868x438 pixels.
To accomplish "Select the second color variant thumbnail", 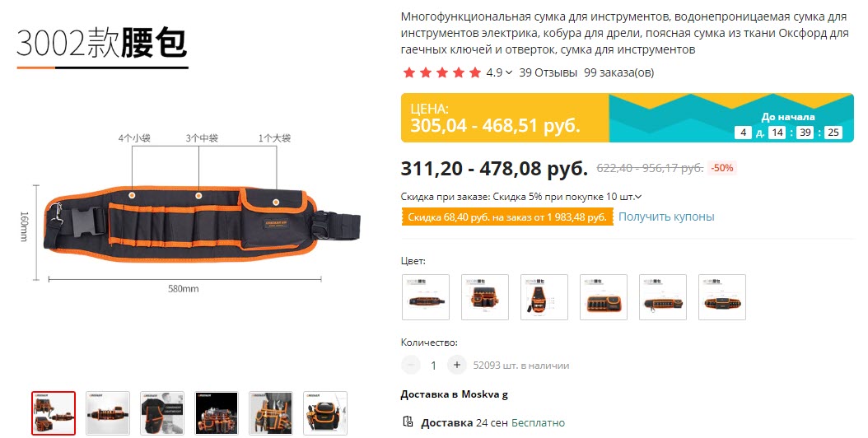I will tap(485, 296).
